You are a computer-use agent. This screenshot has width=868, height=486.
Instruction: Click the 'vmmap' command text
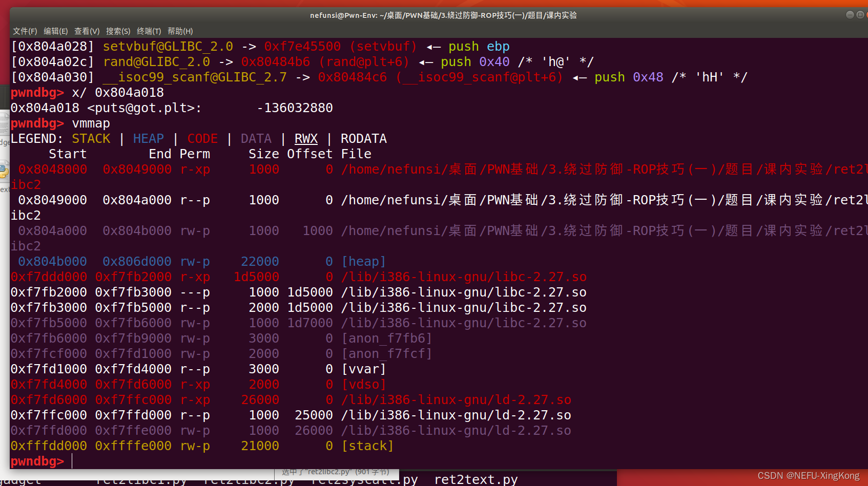[91, 123]
